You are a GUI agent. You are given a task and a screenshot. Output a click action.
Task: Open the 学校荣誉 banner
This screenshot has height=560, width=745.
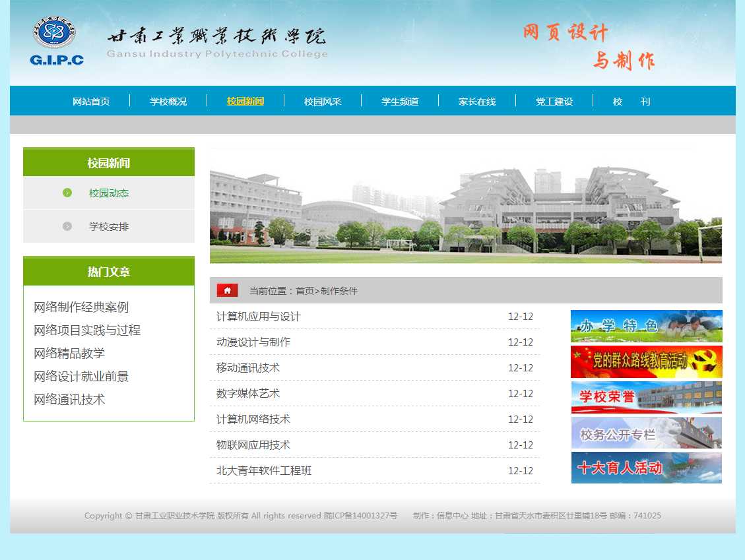coord(646,397)
